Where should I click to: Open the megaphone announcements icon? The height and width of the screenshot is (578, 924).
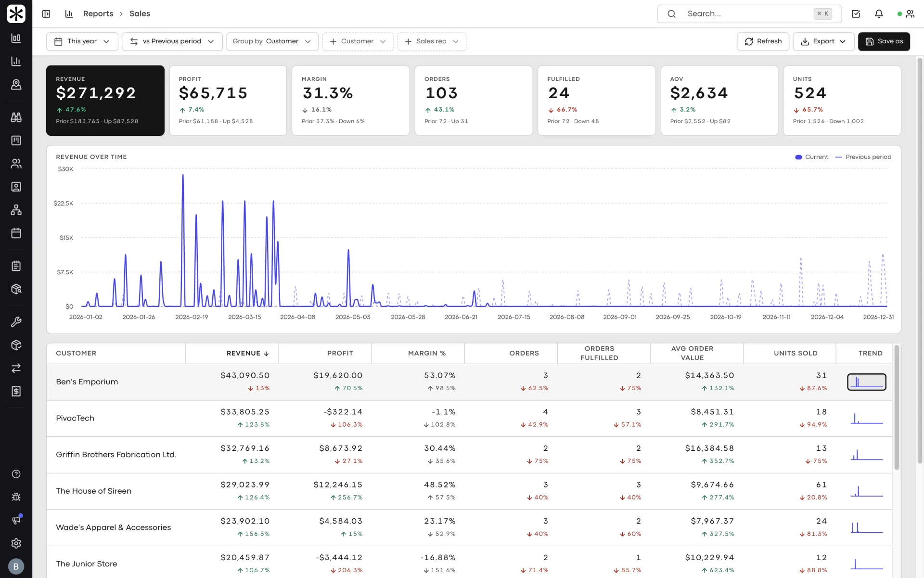click(x=16, y=520)
